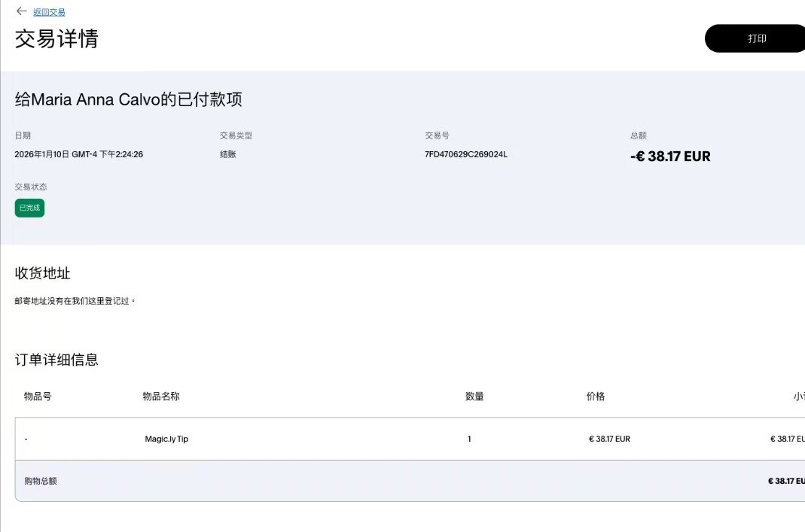Image resolution: width=805 pixels, height=532 pixels.
Task: Click the Maria Anna Calvo payment title
Action: point(129,99)
